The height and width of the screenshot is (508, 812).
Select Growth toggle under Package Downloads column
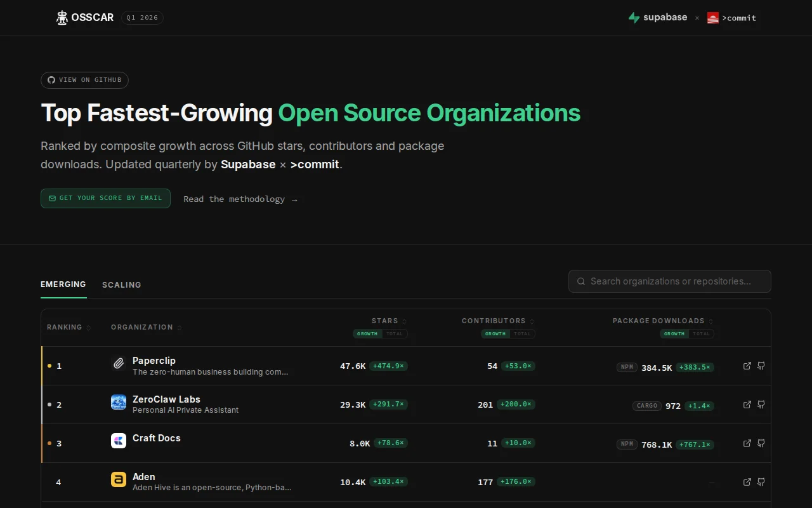674,333
